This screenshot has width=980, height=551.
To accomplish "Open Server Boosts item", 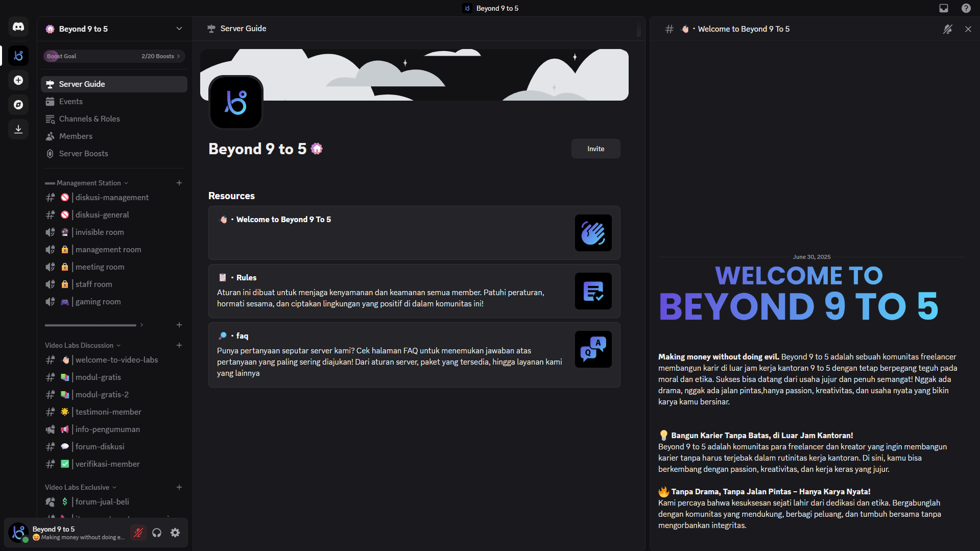I will click(114, 154).
